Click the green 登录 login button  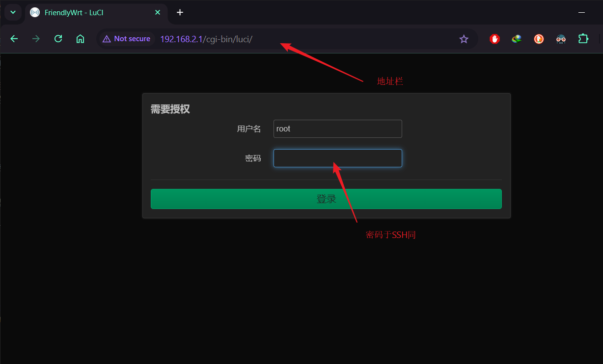point(326,199)
